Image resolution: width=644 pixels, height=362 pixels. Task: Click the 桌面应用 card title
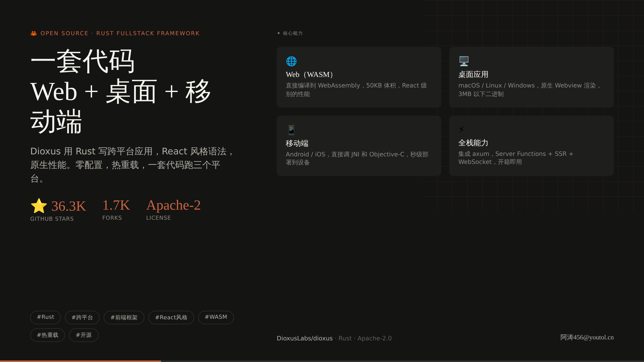473,75
